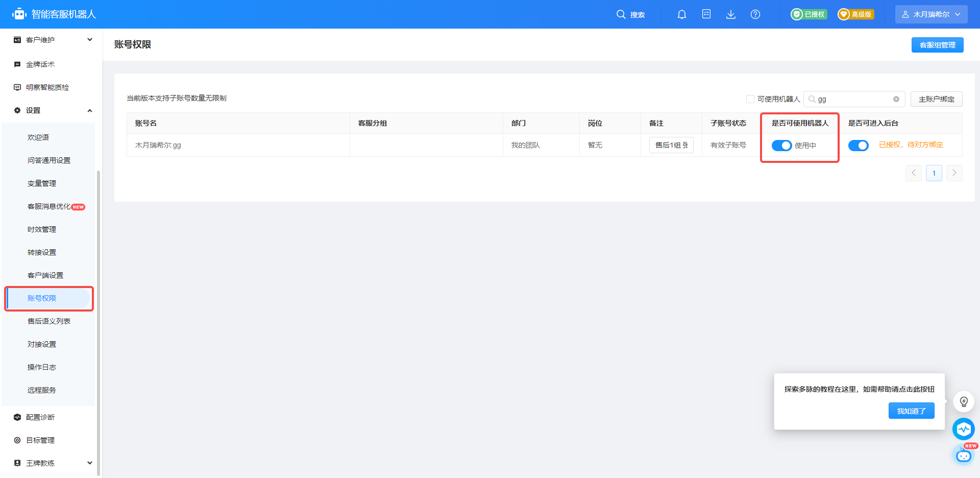Open the NEW robot assistant floating icon

[964, 455]
